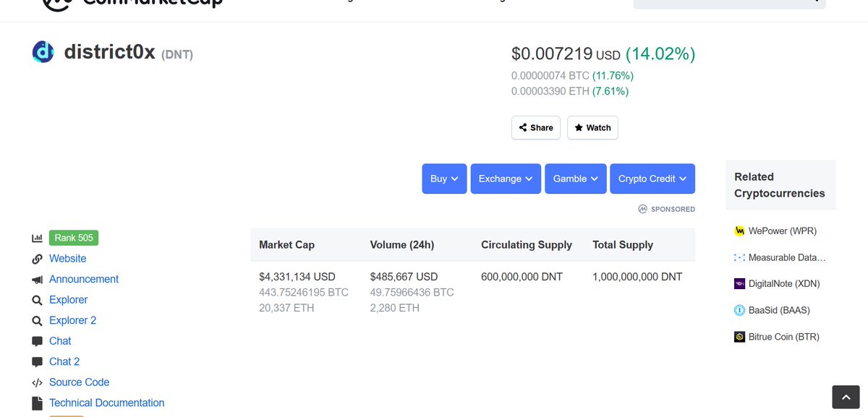This screenshot has width=868, height=417.
Task: Click the Rank 505 badge
Action: 74,238
